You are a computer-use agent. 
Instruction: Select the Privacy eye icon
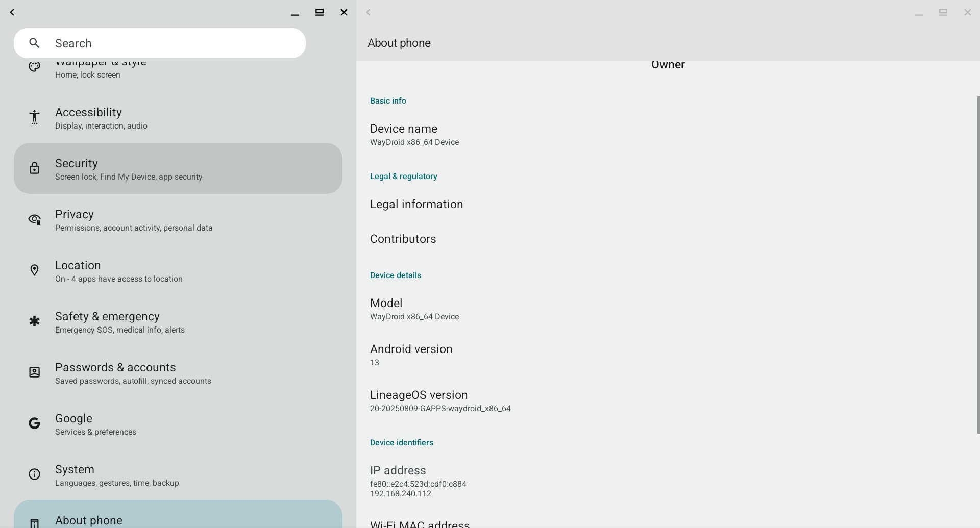click(x=34, y=219)
